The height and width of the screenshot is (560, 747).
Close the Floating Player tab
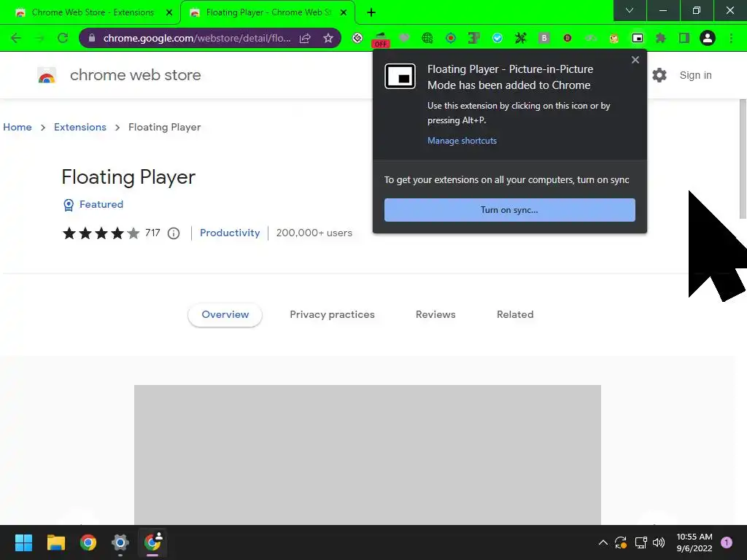coord(344,13)
